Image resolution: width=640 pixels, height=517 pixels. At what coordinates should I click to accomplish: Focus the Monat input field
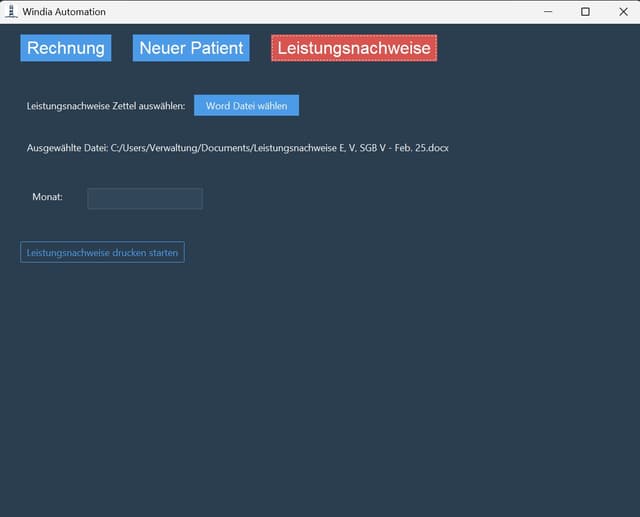(145, 199)
